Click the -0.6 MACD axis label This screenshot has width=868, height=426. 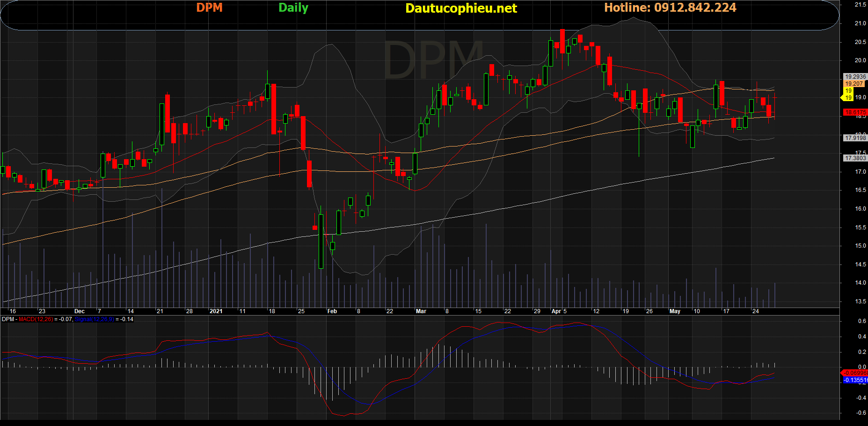click(x=861, y=413)
